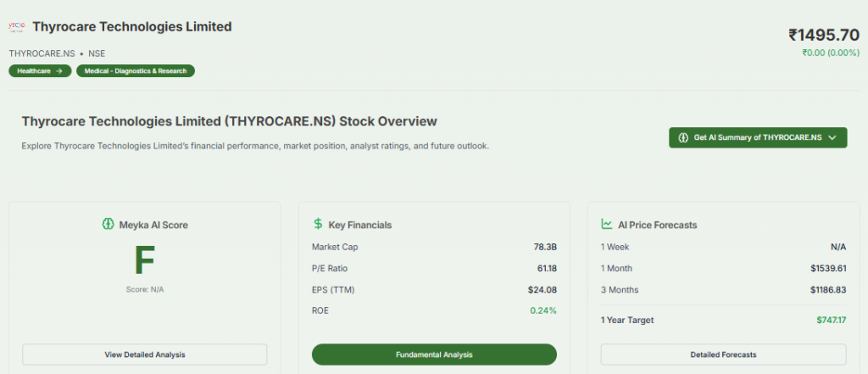The image size is (868, 374).
Task: Click the 0.24% ROE value
Action: click(x=543, y=311)
